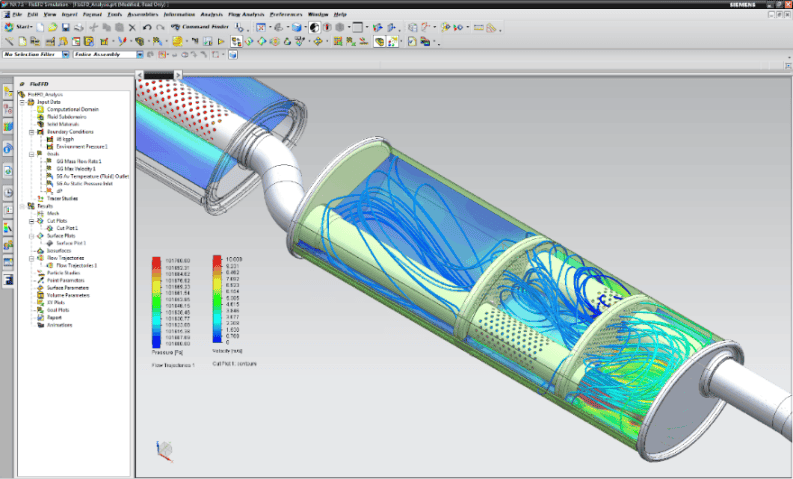Collapse the Flow Trajectories tree node
This screenshot has width=793, height=479.
(x=33, y=258)
